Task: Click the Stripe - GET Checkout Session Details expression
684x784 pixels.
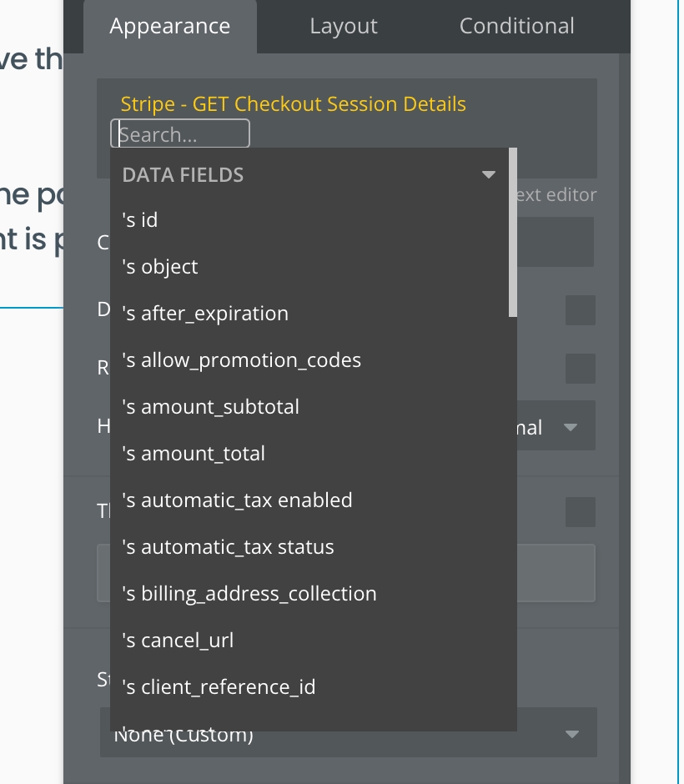Action: point(293,104)
